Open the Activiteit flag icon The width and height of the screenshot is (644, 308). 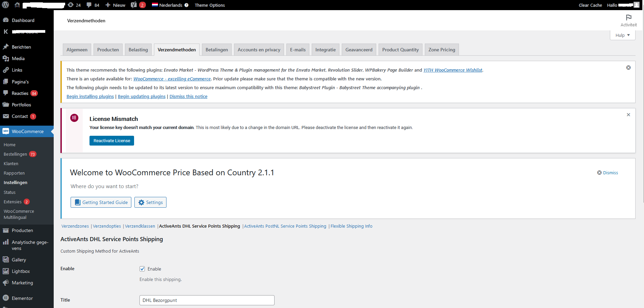[628, 18]
